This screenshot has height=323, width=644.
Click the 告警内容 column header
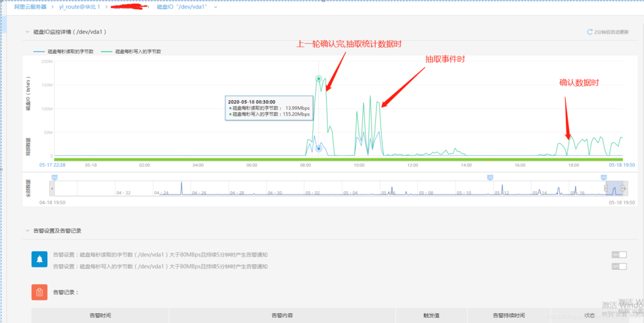point(282,316)
